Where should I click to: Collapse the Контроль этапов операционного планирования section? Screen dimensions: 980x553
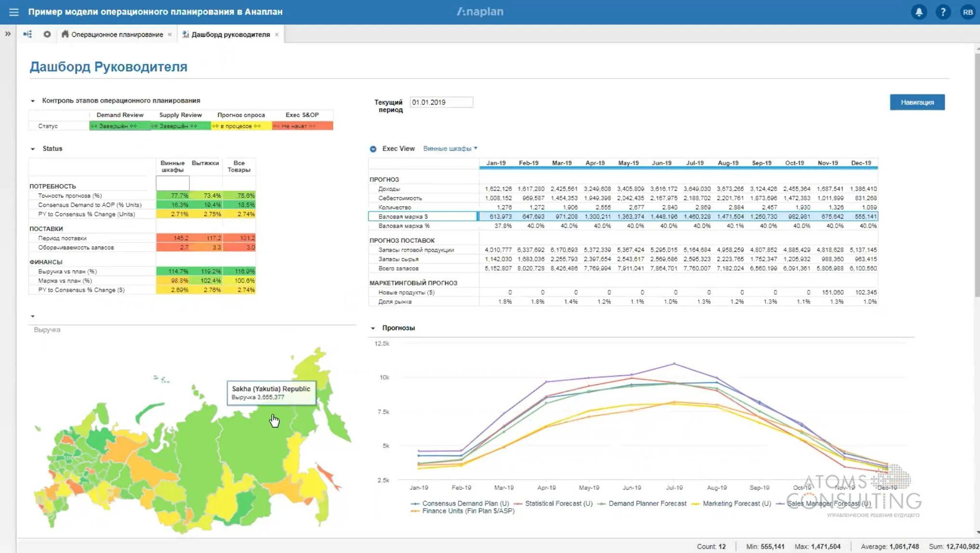[x=33, y=101]
